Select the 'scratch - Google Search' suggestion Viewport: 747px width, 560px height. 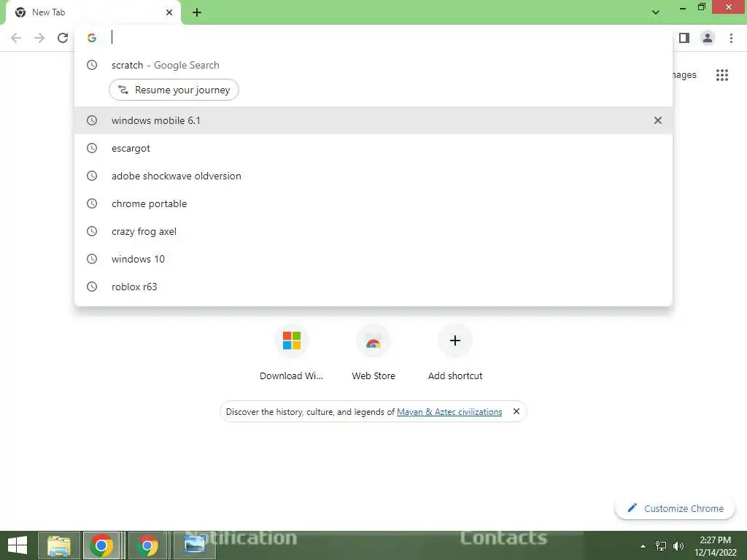pos(373,65)
